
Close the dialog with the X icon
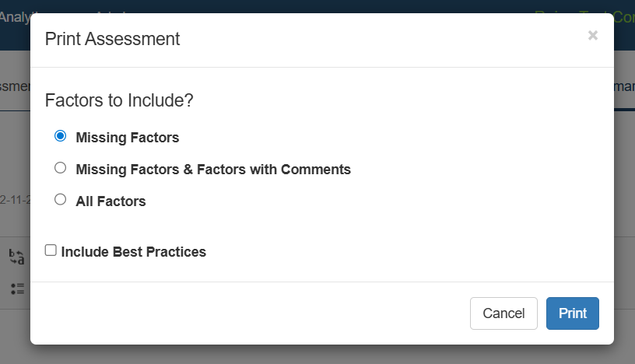593,36
